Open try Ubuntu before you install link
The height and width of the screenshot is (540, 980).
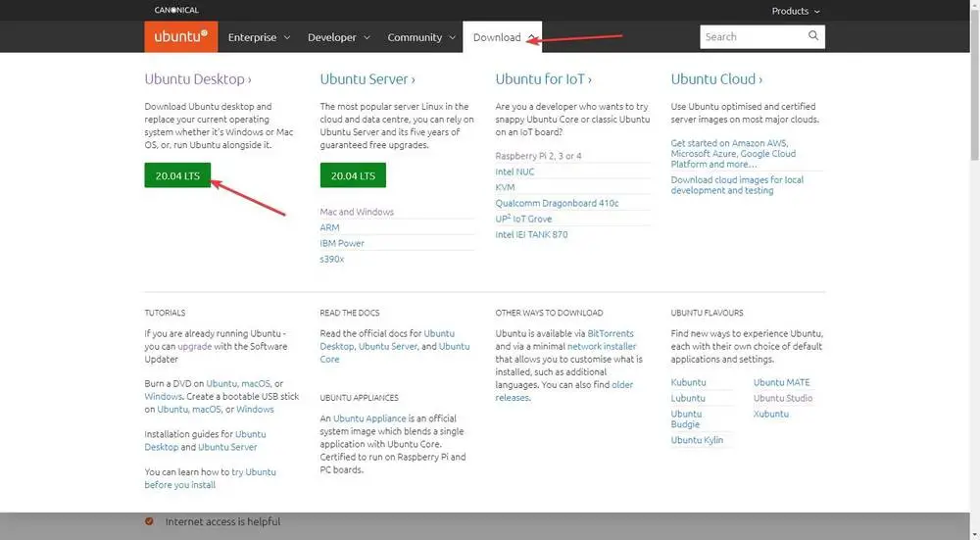(x=210, y=478)
